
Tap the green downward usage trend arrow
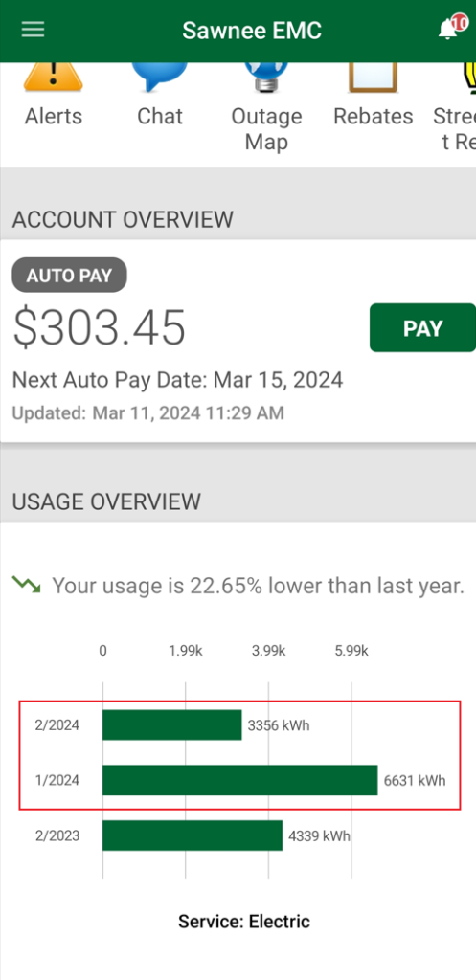click(27, 586)
